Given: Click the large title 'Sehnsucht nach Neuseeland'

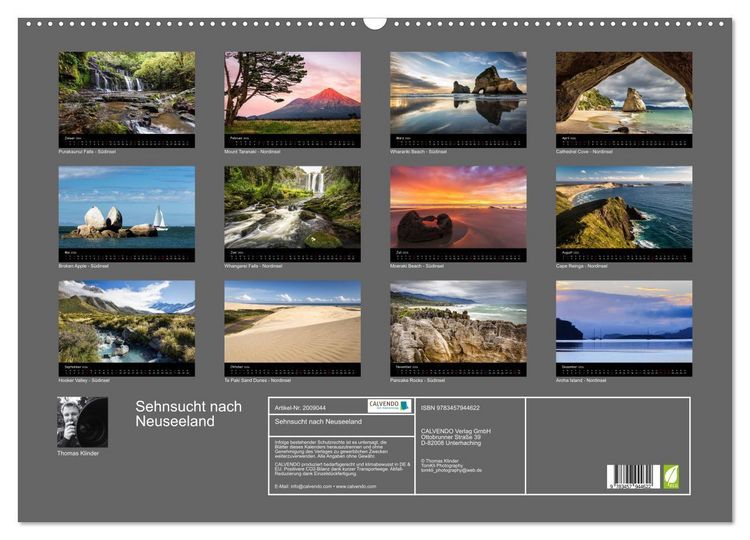Looking at the screenshot, I should (x=188, y=414).
